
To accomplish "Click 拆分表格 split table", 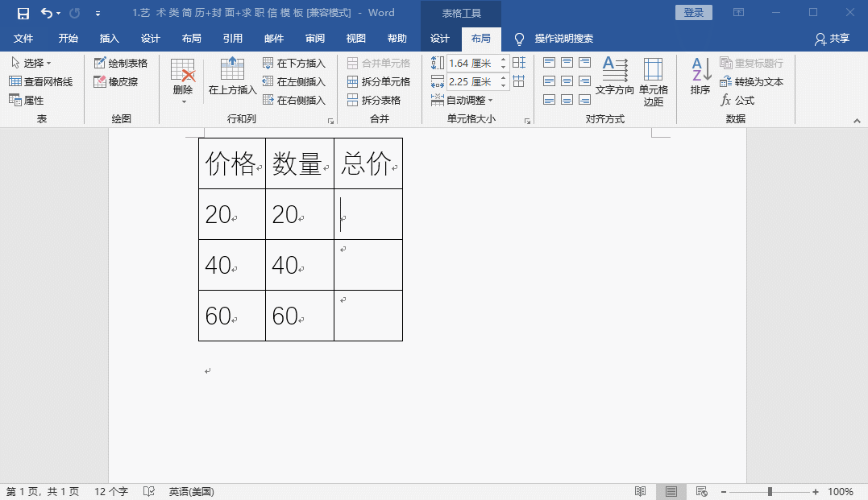I will coord(374,100).
